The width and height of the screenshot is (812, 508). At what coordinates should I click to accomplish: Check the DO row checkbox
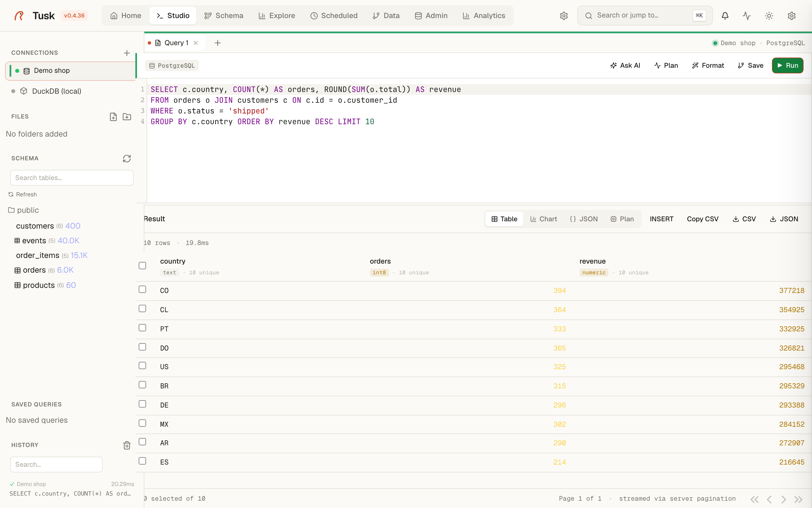(142, 347)
